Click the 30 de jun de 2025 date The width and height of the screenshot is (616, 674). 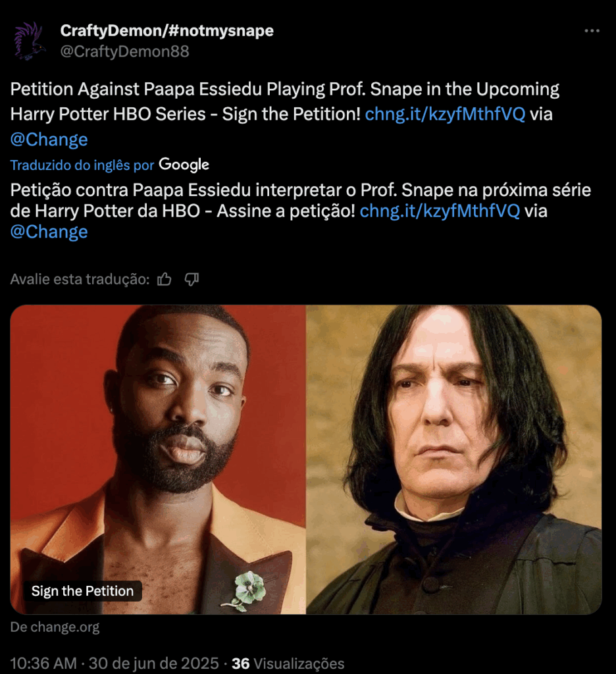(x=153, y=663)
